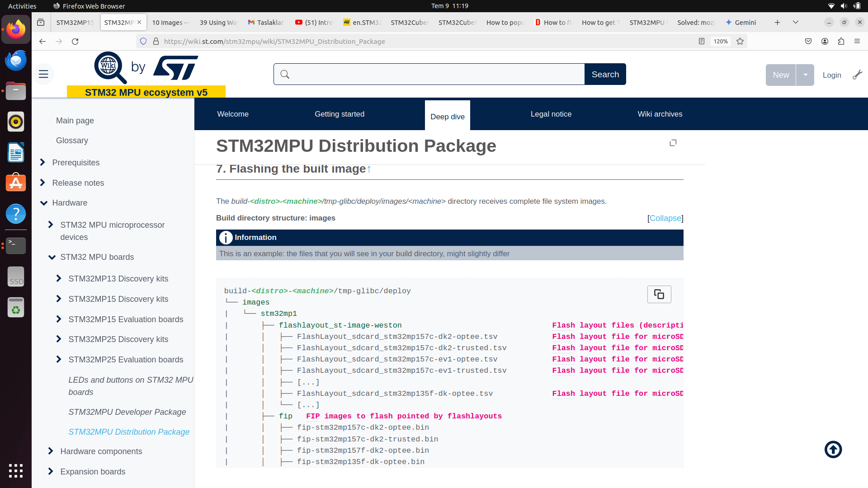
Task: Collapse the images directory structure section
Action: pyautogui.click(x=665, y=218)
